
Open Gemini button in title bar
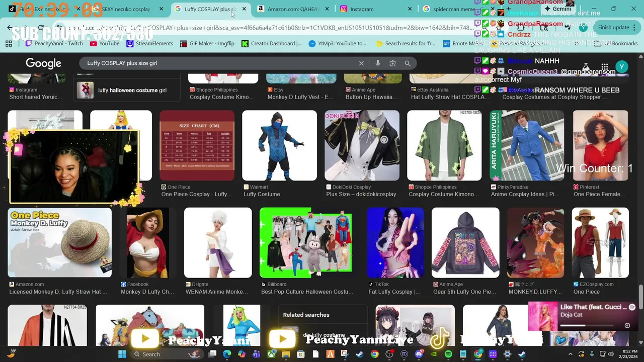(558, 9)
